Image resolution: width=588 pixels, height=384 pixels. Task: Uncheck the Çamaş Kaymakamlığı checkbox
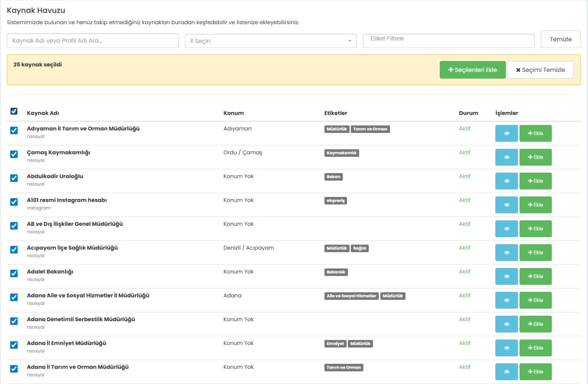pyautogui.click(x=14, y=154)
